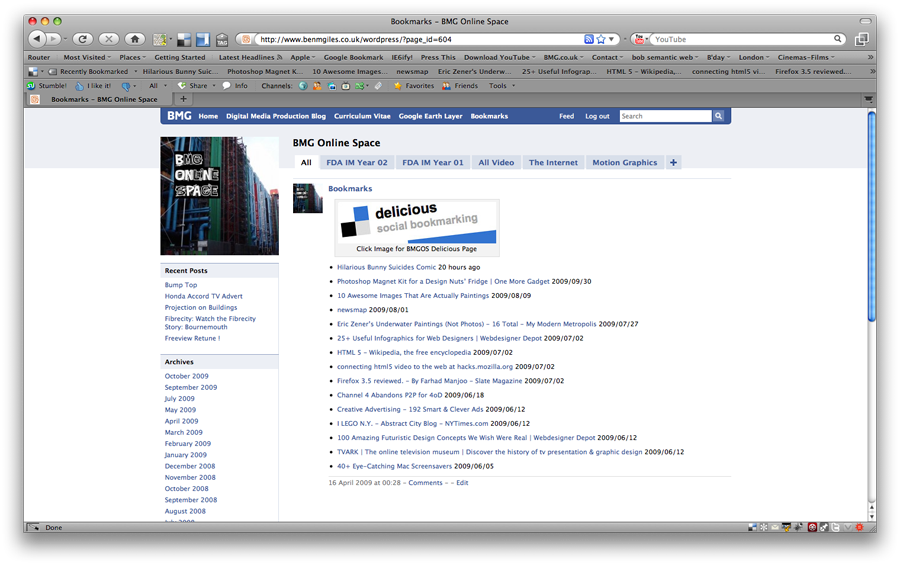Click the browser Forward arrow button
The image size is (900, 565).
(53, 38)
